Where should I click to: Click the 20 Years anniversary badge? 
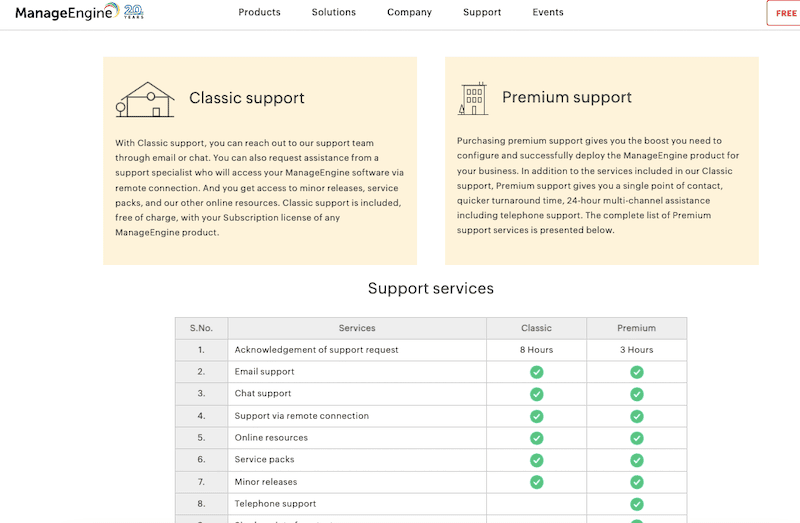(x=134, y=12)
